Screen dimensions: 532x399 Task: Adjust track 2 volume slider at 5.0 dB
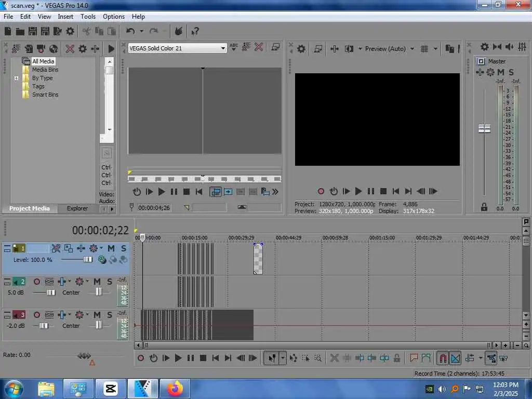tap(50, 292)
